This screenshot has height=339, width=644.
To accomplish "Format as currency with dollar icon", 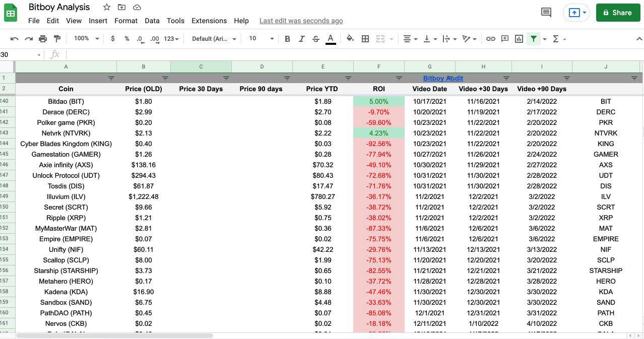I will coord(113,39).
